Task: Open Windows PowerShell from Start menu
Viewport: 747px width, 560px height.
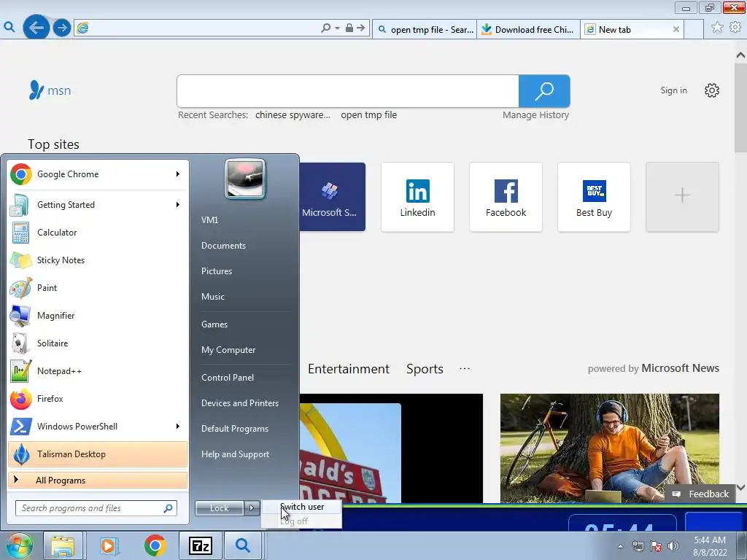Action: click(x=97, y=426)
